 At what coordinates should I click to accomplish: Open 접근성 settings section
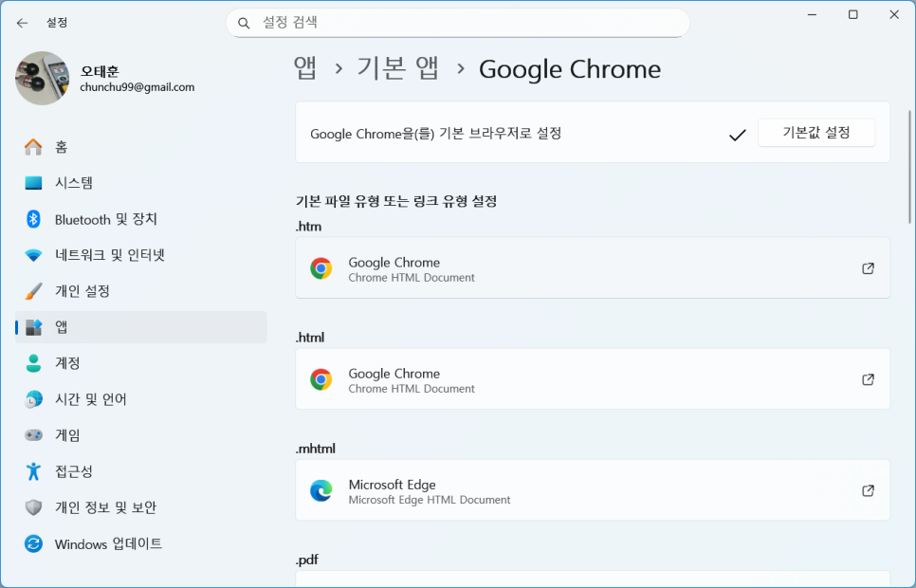140,471
